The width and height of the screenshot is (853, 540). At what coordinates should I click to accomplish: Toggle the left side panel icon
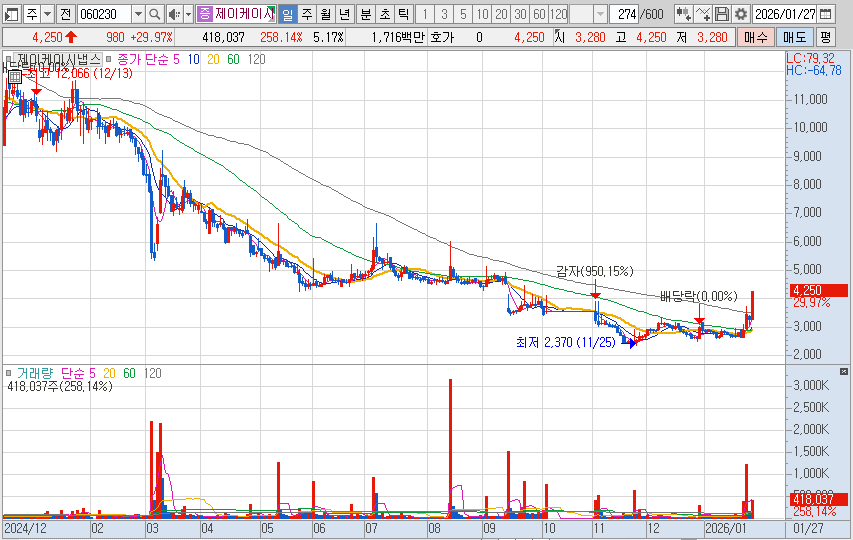coord(11,14)
